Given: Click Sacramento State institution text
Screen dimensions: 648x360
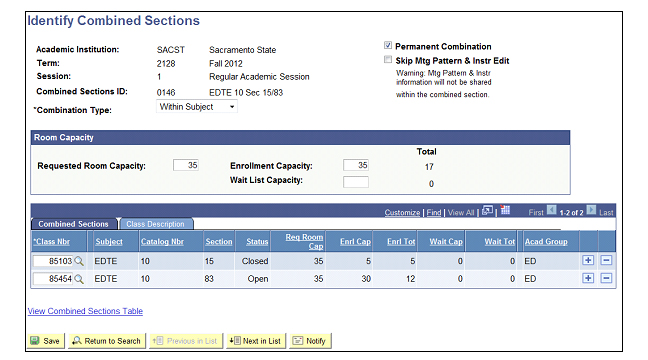Looking at the screenshot, I should (x=243, y=50).
